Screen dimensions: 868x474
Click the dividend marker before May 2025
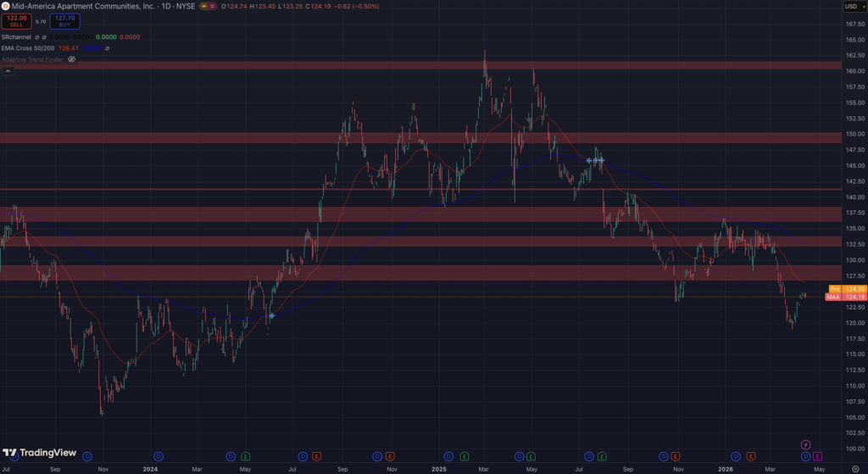(x=520, y=456)
